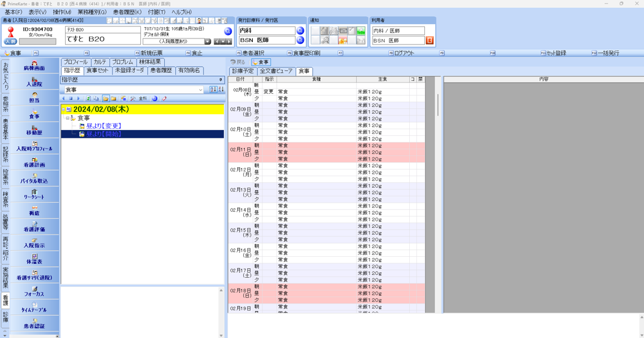
Task: Switch to the カルテ tab
Action: click(x=100, y=62)
